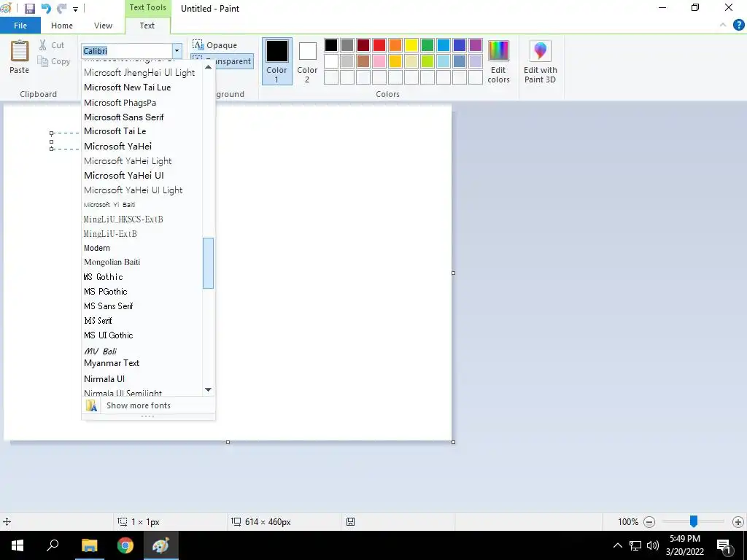747x560 pixels.
Task: Click the Copy button
Action: click(54, 61)
